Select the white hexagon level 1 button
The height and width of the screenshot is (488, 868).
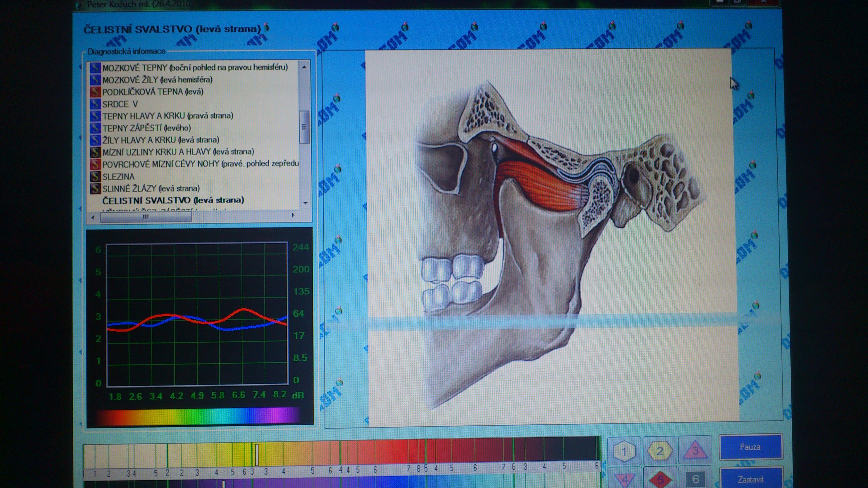tap(624, 451)
